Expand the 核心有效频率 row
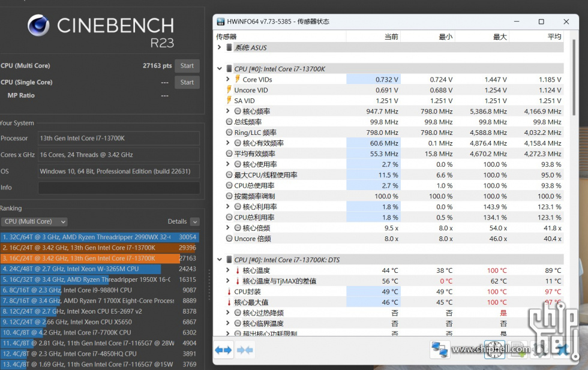 click(x=227, y=143)
